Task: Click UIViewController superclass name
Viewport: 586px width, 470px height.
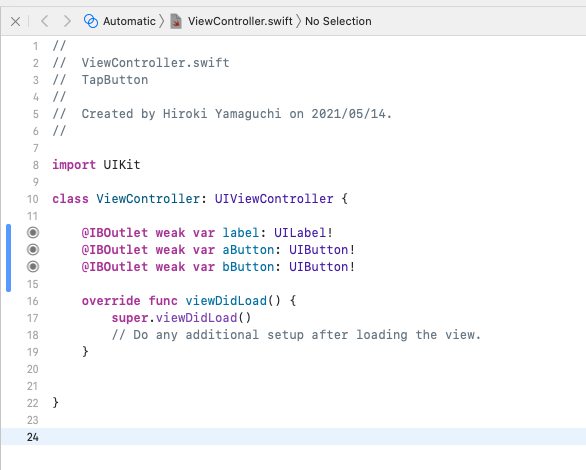Action: click(274, 199)
